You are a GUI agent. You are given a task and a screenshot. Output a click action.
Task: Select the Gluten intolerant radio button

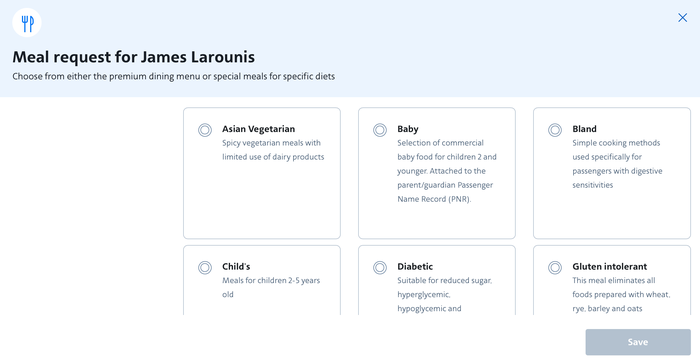click(555, 267)
